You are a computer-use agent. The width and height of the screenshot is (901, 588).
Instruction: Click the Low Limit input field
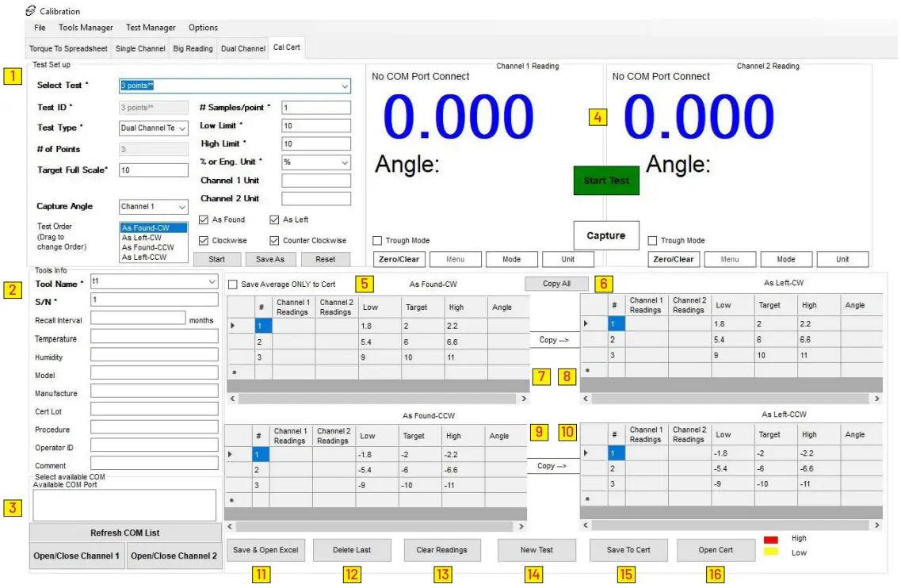[x=316, y=126]
